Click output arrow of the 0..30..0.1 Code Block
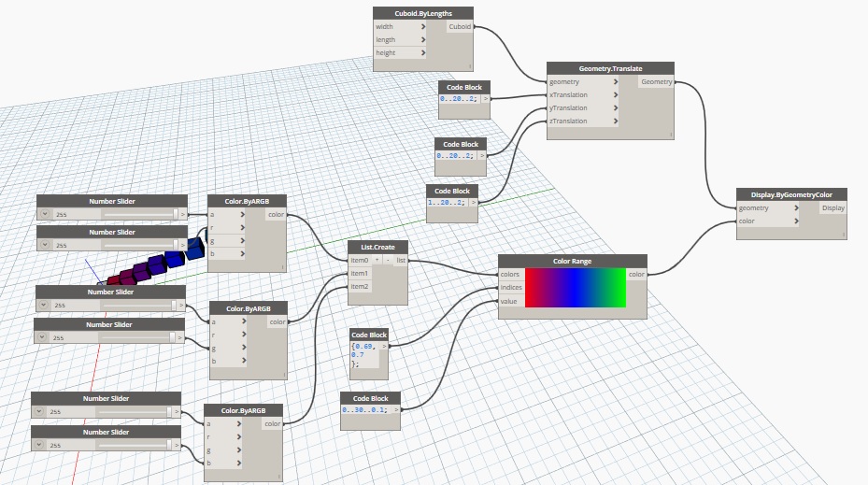This screenshot has width=868, height=485. pos(395,409)
